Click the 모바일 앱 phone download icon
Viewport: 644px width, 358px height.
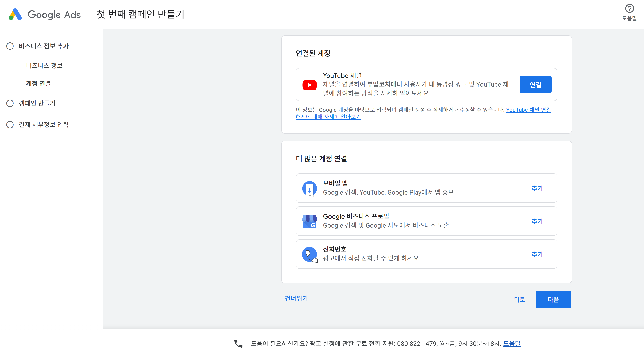[x=309, y=189]
